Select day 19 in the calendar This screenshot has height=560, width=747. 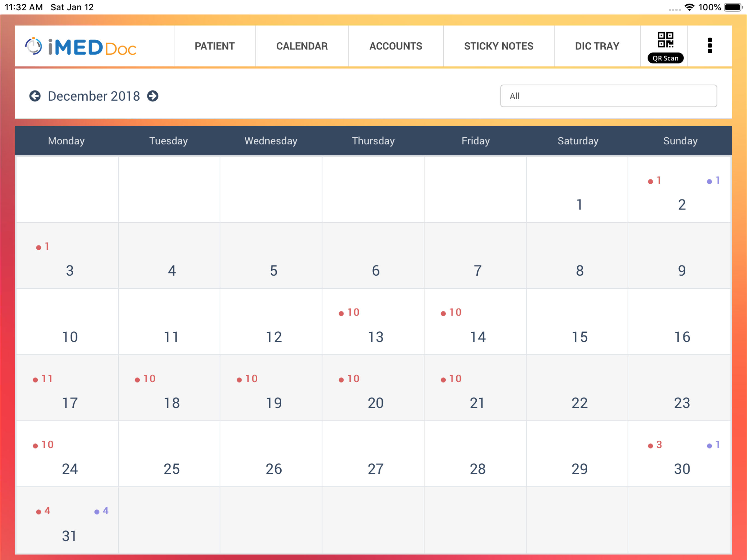click(x=271, y=388)
